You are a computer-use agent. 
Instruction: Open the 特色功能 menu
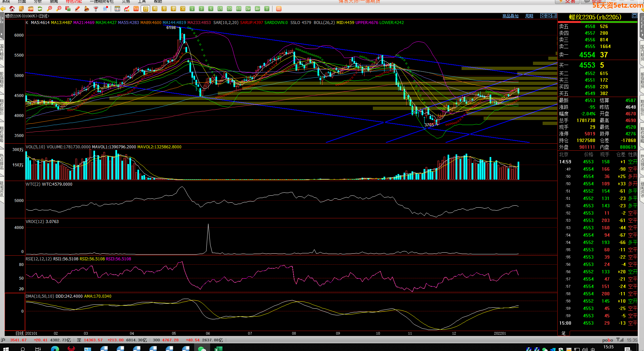pyautogui.click(x=74, y=2)
